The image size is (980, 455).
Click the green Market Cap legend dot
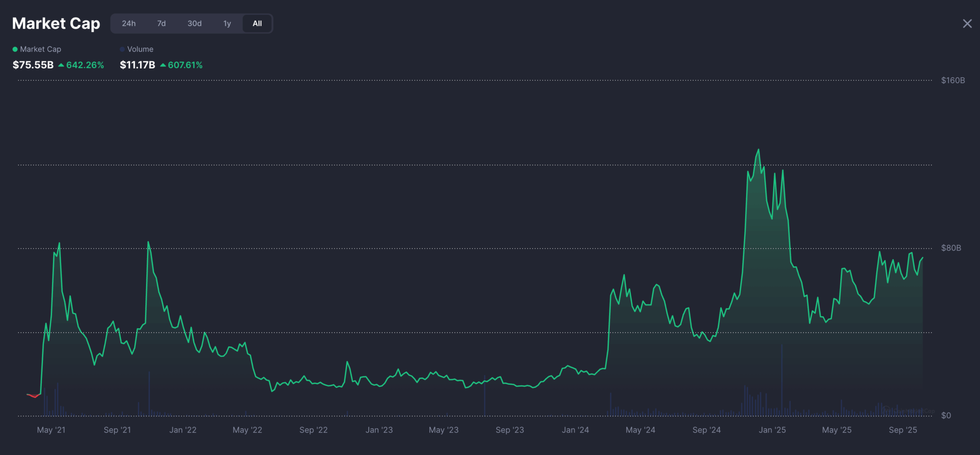coord(15,49)
